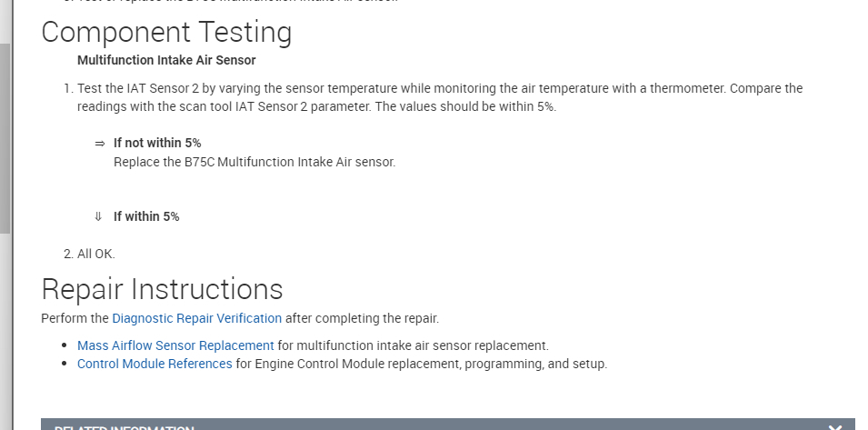Viewport: 868px width, 430px height.
Task: Click the left vertical scrollbar thumb
Action: (5, 136)
